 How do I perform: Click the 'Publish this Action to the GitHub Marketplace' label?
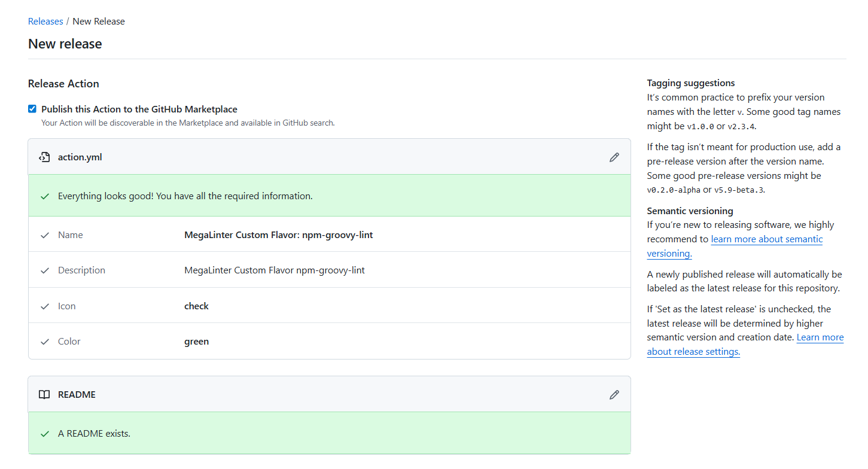click(139, 109)
